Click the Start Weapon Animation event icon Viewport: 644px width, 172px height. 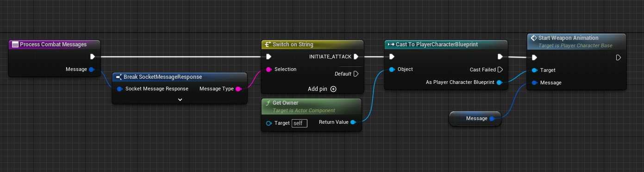(533, 38)
